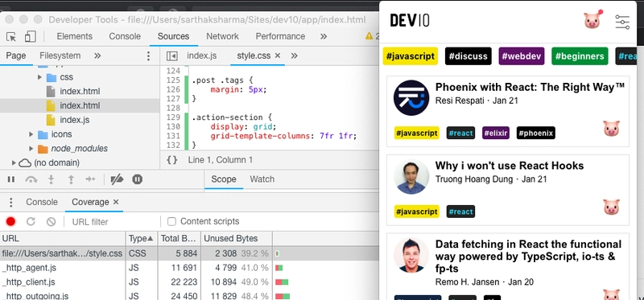Viewport: 644px width, 300px height.
Task: Click the URL filter input field
Action: (111, 222)
